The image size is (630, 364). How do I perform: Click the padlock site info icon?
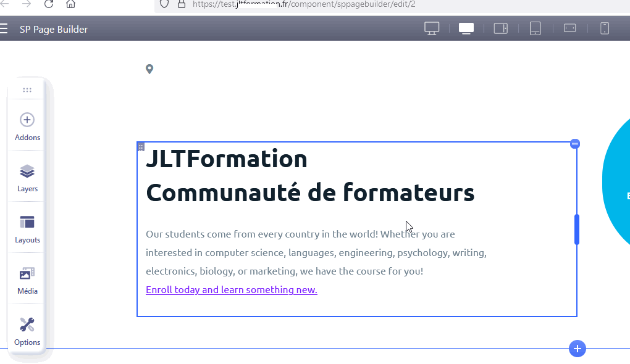click(x=182, y=4)
